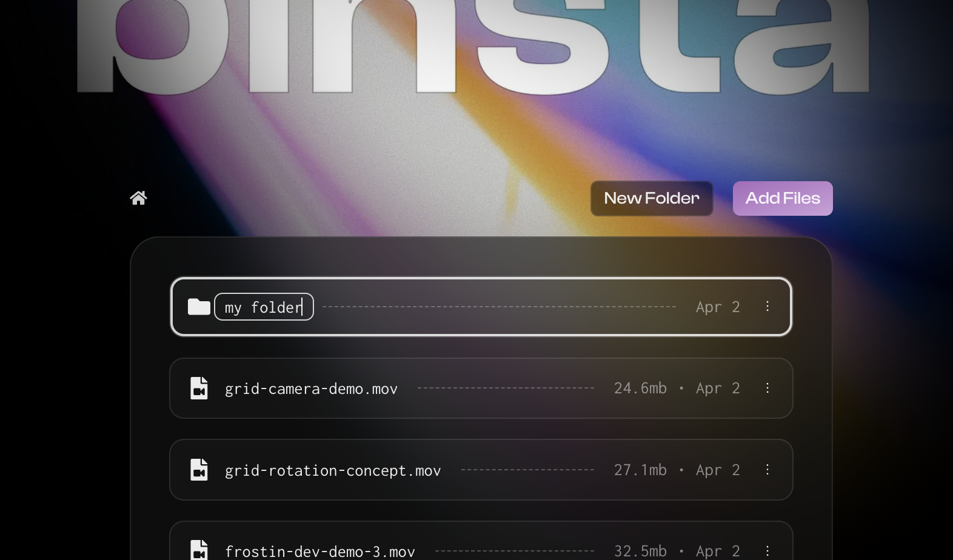
Task: Click the 27.1mb file size text
Action: pyautogui.click(x=640, y=470)
